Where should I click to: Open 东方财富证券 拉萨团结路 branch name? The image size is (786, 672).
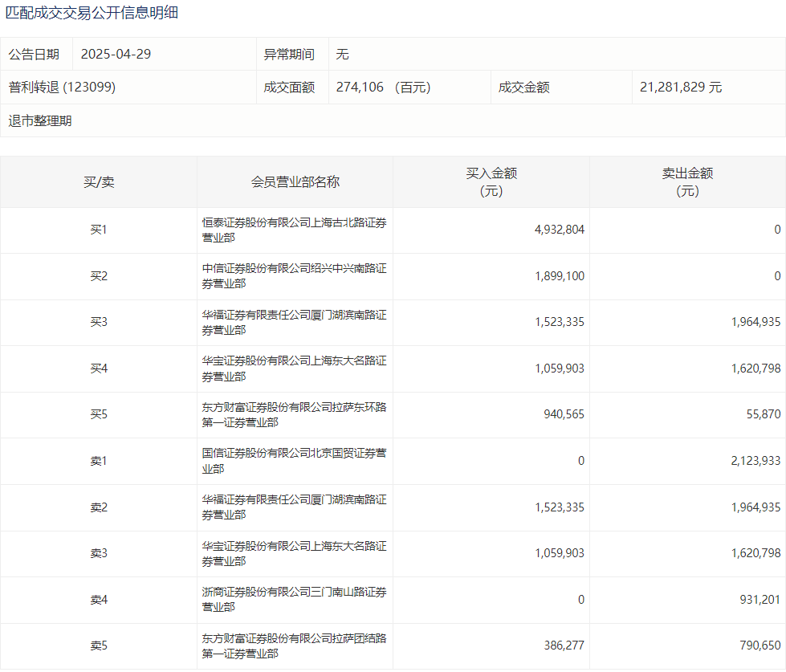click(294, 646)
